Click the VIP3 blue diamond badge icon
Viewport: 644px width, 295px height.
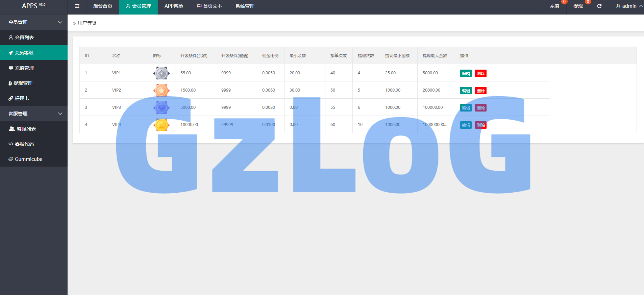click(162, 107)
